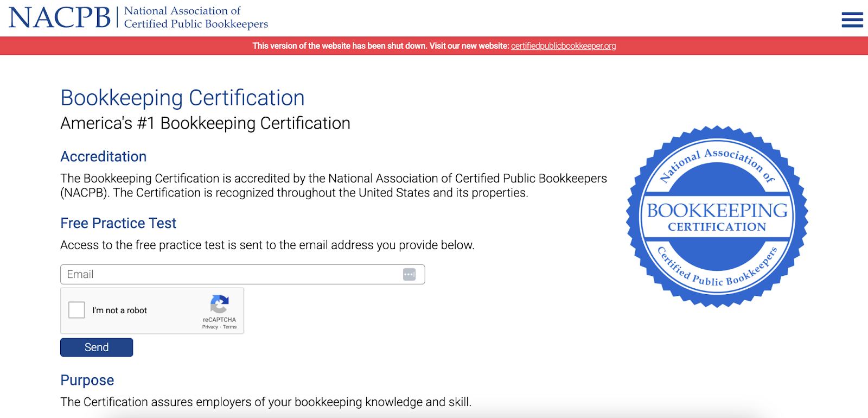Image resolution: width=868 pixels, height=418 pixels.
Task: Click the "National Association of Certified Public Bookkeepers" header text
Action: tap(196, 17)
